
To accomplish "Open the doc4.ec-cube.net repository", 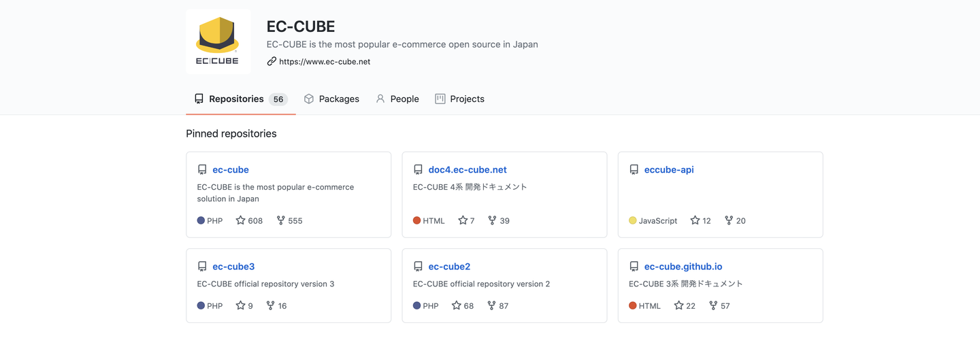I will pyautogui.click(x=468, y=169).
